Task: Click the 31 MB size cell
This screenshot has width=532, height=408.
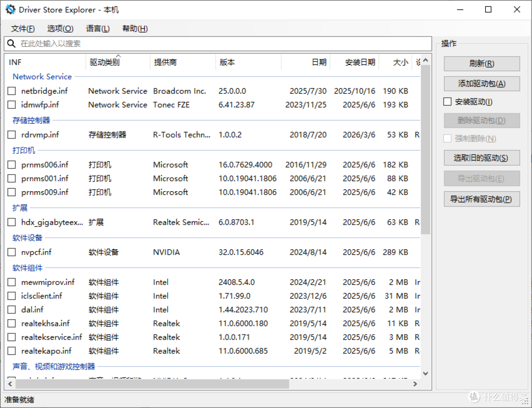Action: click(396, 296)
